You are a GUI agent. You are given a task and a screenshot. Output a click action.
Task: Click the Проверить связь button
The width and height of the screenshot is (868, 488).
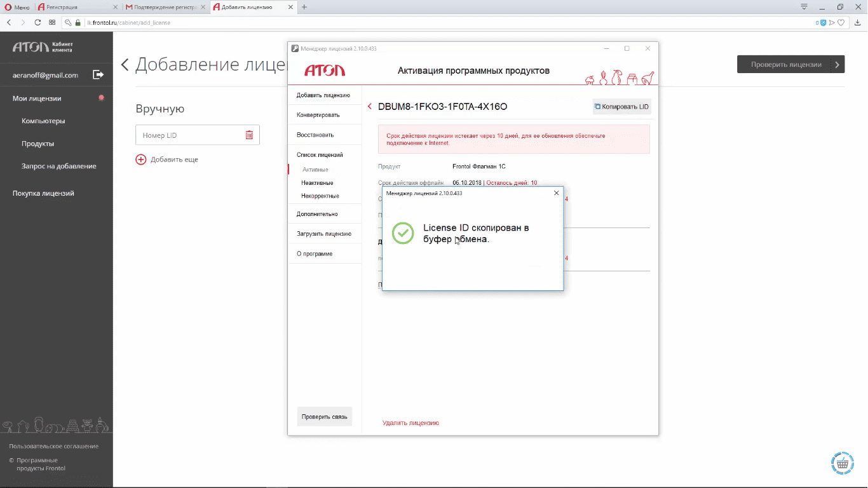[x=325, y=417]
